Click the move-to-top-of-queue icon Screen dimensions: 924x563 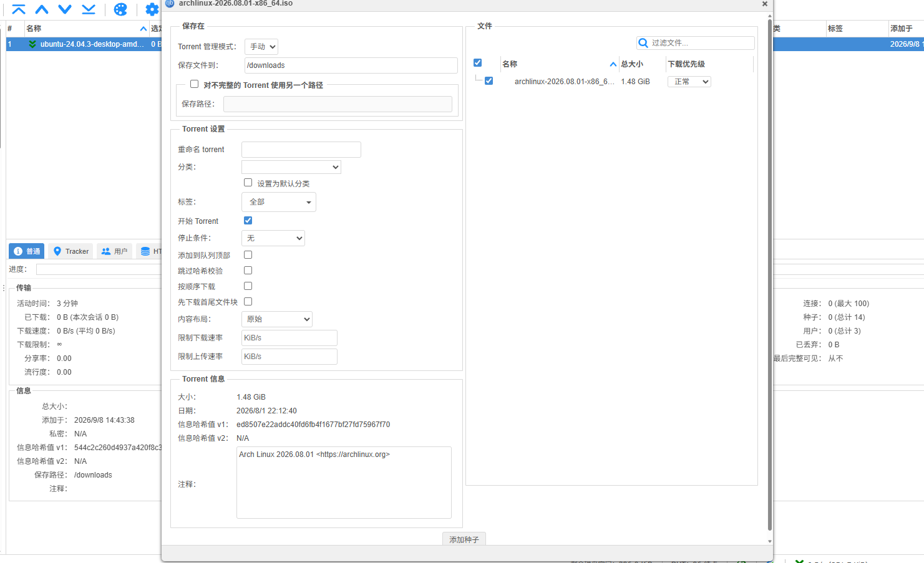[x=19, y=9]
